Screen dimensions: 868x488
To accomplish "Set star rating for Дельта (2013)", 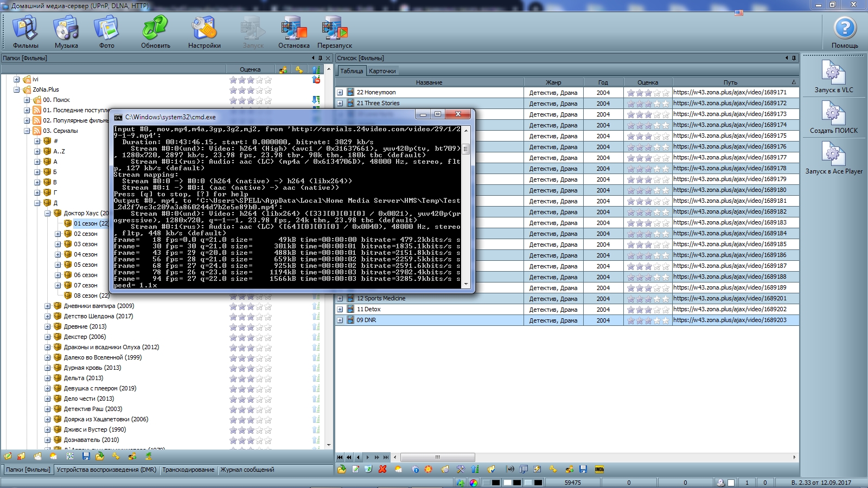I will point(250,378).
